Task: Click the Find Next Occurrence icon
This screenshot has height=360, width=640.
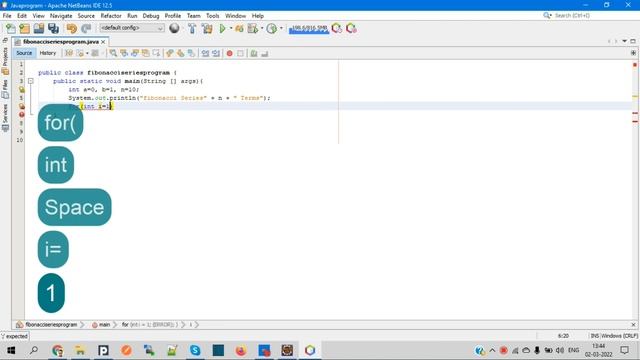Action: (135, 53)
